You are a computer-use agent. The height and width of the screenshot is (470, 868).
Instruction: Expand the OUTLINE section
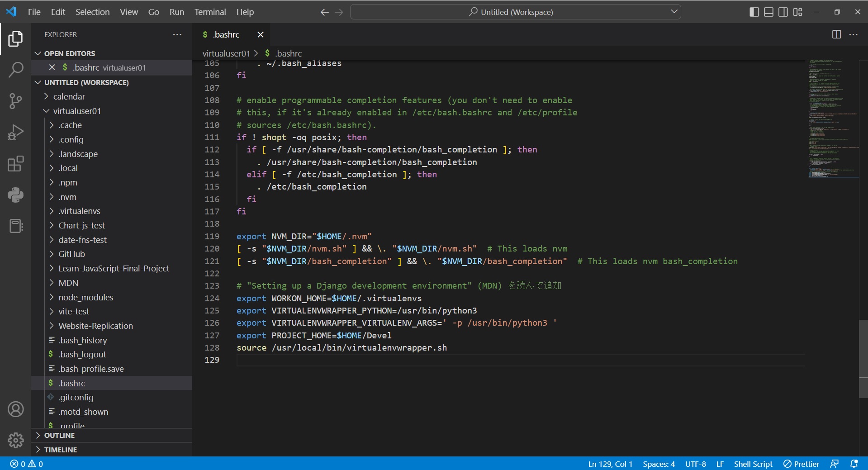point(59,435)
